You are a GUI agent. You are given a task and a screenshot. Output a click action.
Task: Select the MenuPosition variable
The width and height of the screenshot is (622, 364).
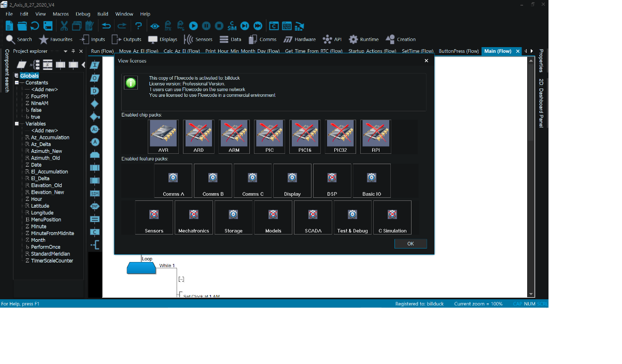[x=46, y=220]
